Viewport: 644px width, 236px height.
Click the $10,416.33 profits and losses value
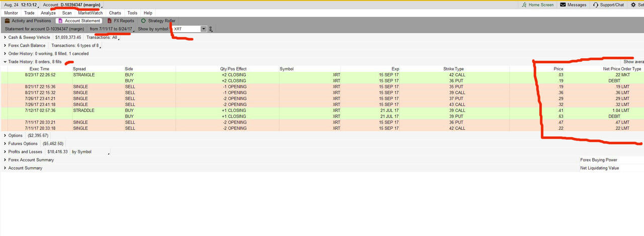pos(58,152)
